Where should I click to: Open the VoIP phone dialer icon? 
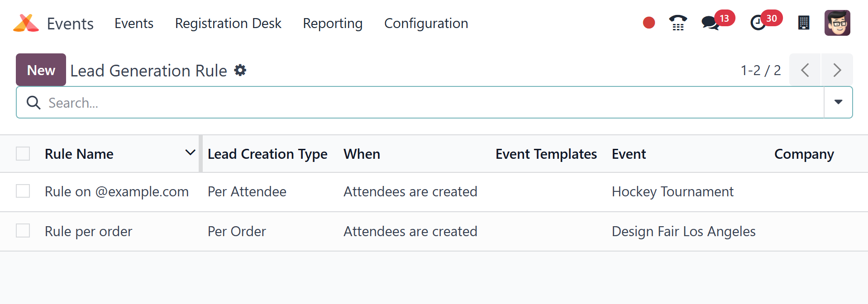[677, 23]
